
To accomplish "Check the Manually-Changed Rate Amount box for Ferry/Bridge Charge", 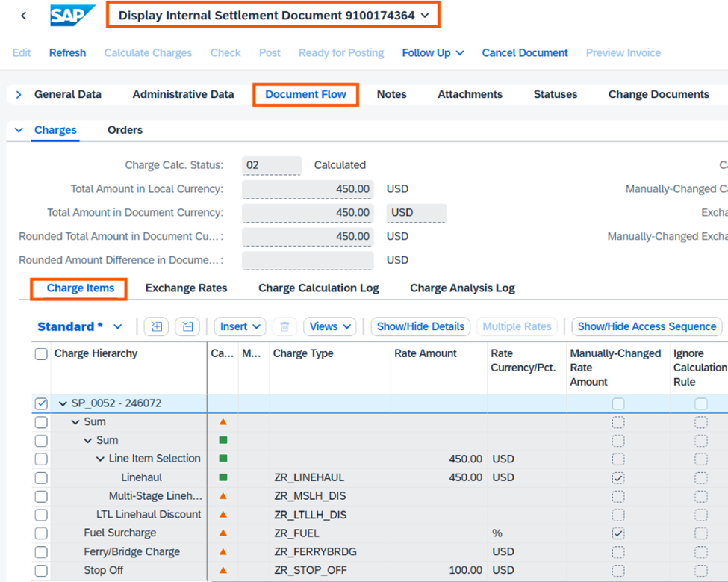I will coord(617,552).
